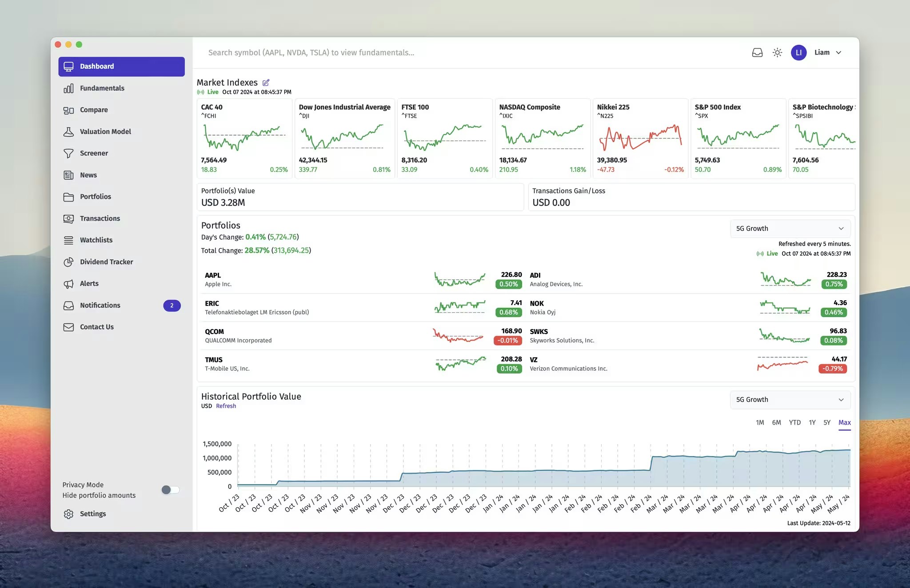Click the NOK Nokia Oyj holding row
910x588 pixels.
tap(688, 308)
